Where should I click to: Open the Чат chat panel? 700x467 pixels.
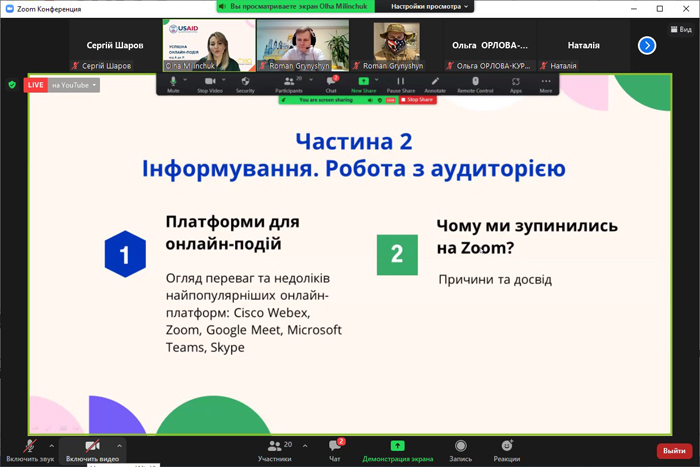point(335,450)
